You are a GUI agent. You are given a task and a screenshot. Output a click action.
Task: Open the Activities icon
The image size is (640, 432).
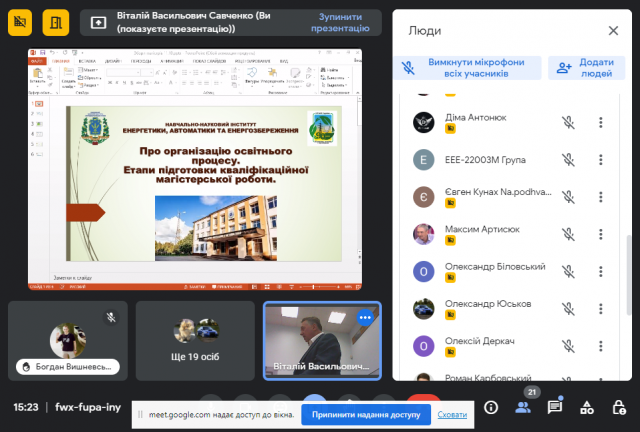point(587,407)
